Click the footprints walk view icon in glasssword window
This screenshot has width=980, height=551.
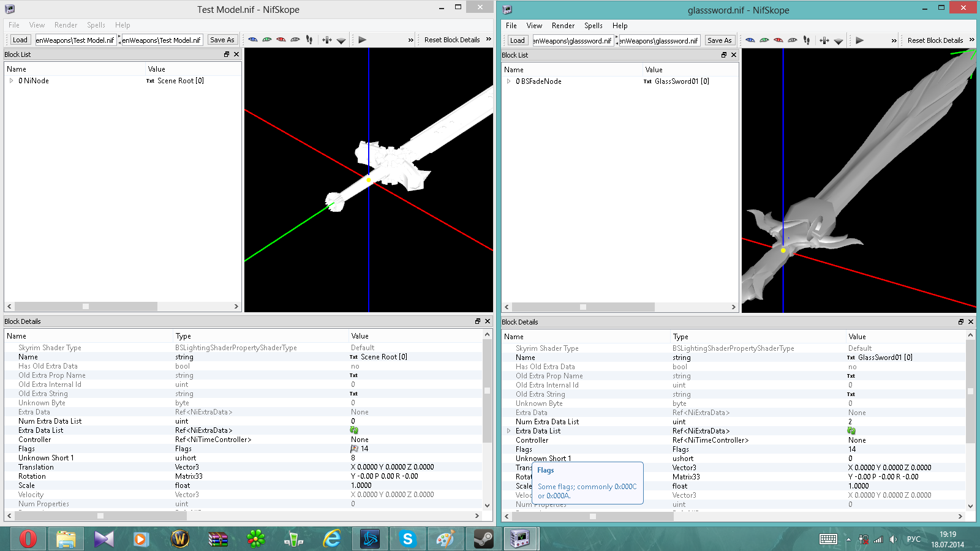tap(807, 40)
